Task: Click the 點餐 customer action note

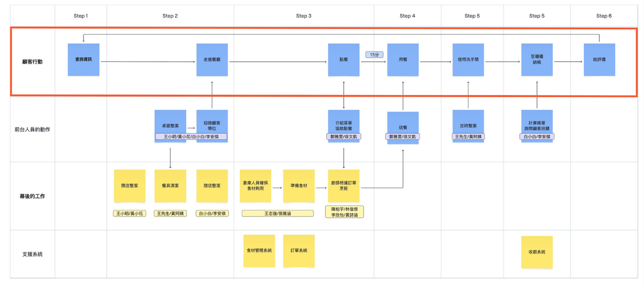Action: [x=344, y=60]
